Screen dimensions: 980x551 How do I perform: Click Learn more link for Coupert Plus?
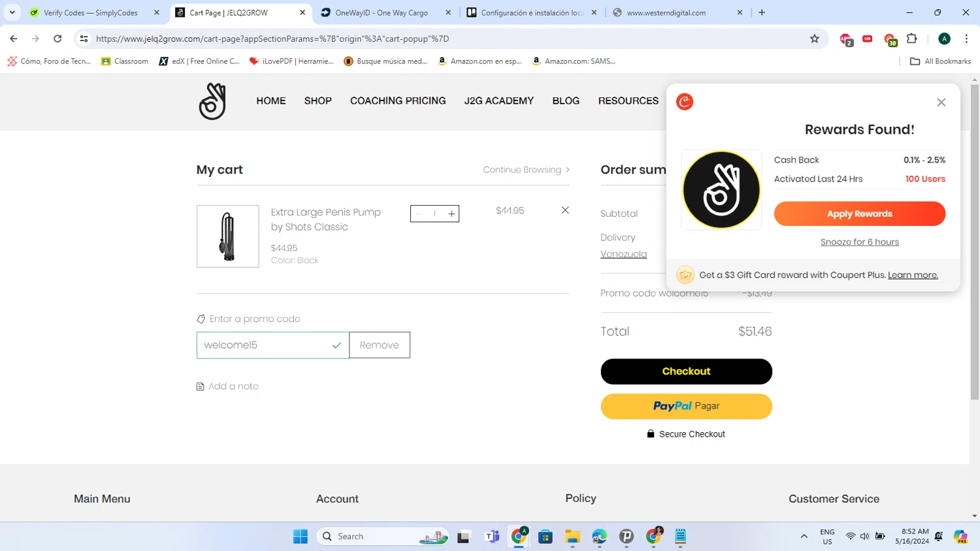pos(913,275)
